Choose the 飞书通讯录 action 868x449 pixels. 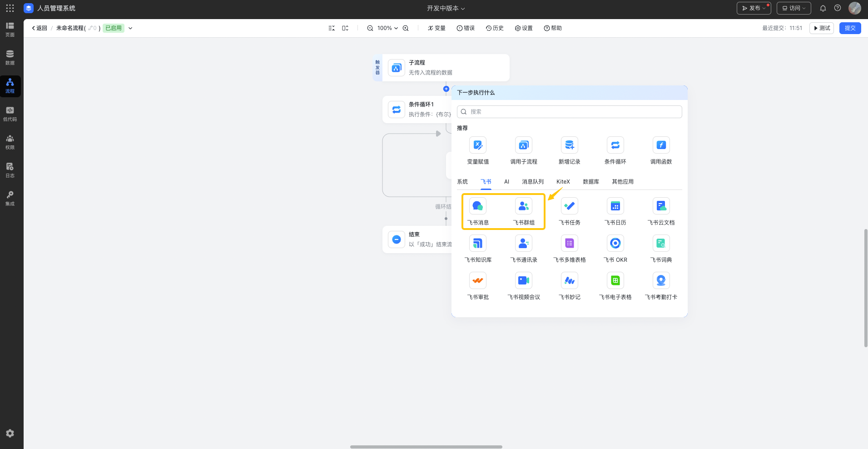pos(524,249)
